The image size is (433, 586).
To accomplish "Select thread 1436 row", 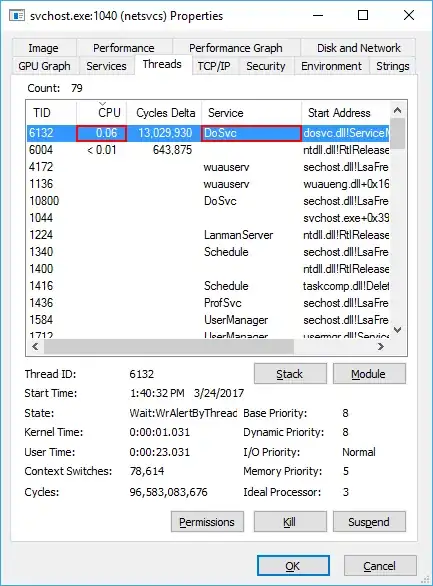I will (208, 303).
